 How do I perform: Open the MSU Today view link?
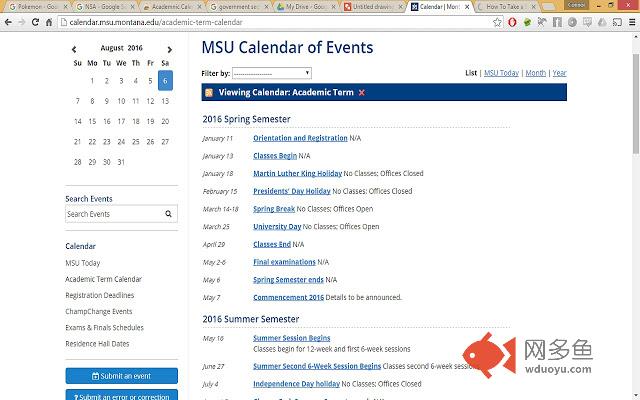[501, 73]
